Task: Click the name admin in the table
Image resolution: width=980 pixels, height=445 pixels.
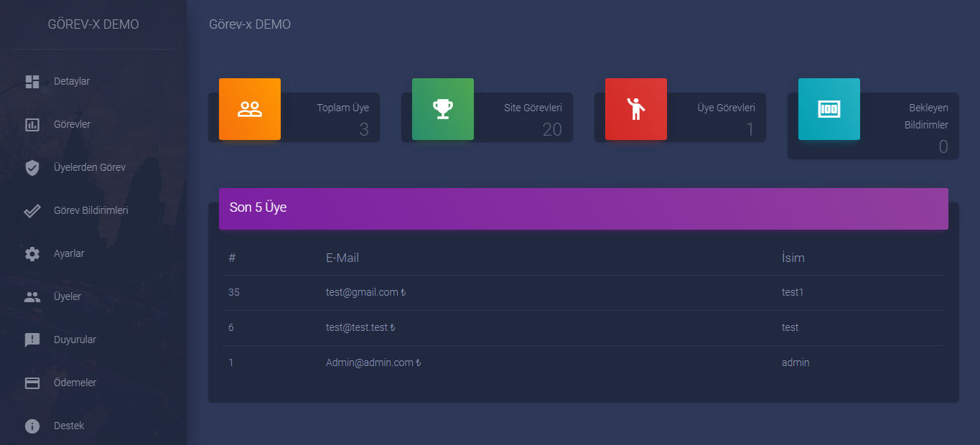Action: click(x=795, y=363)
